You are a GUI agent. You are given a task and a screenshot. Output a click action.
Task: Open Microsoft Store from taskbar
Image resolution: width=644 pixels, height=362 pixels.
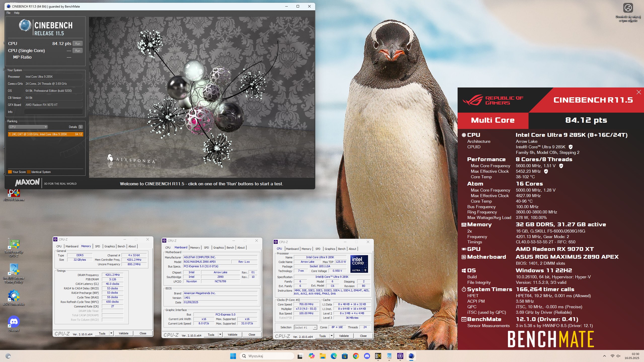click(x=345, y=356)
